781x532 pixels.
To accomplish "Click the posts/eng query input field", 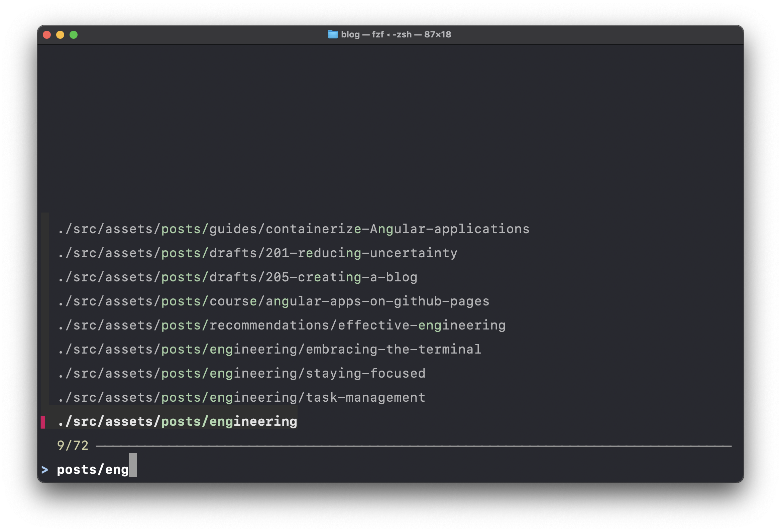I will (x=93, y=470).
